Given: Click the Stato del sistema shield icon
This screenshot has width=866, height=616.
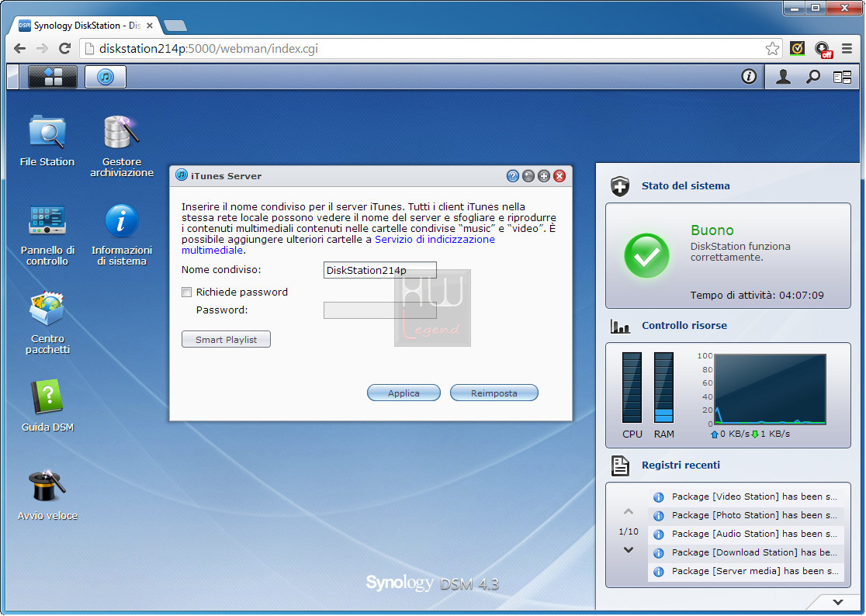Looking at the screenshot, I should click(x=620, y=186).
